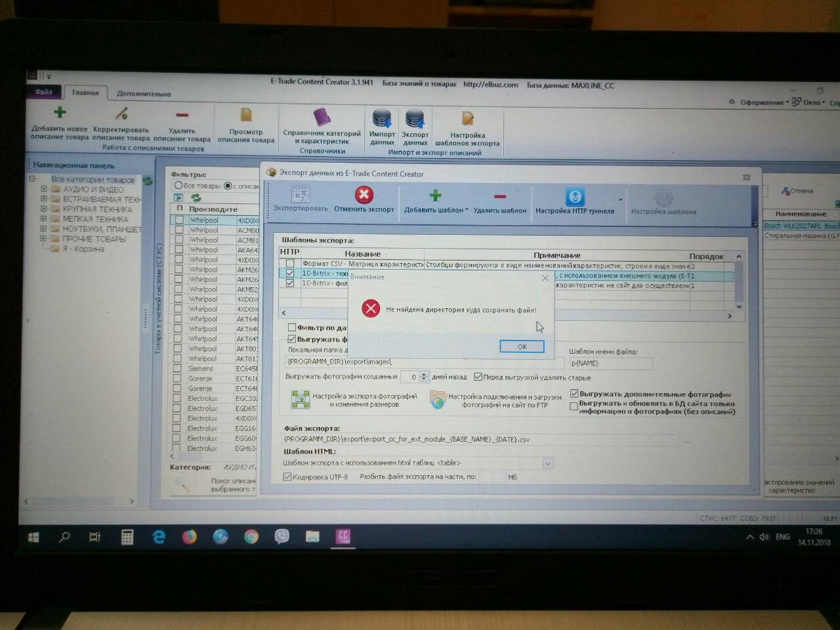This screenshot has height=630, width=840.
Task: Close the Внимание dialog with its X
Action: 545,278
